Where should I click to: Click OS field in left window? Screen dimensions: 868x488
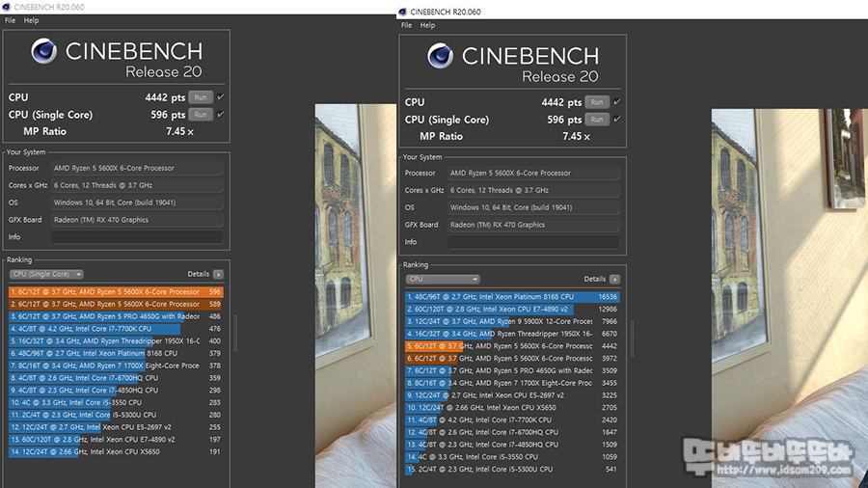click(137, 203)
